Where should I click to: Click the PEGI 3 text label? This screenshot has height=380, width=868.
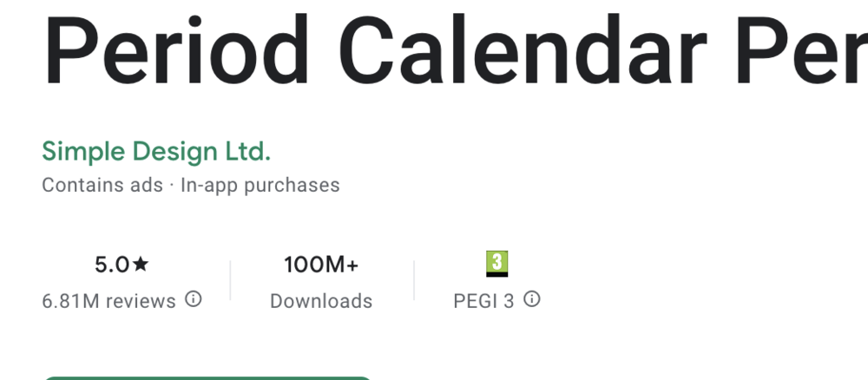coord(483,301)
